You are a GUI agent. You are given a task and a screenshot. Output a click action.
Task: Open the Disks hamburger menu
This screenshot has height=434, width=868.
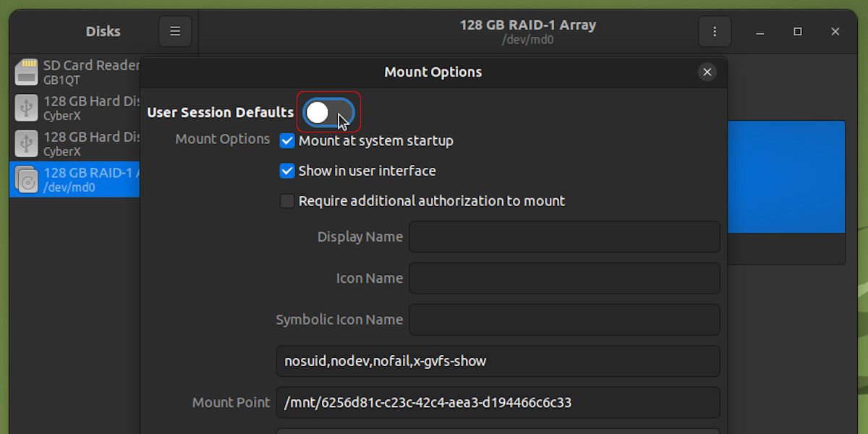175,31
